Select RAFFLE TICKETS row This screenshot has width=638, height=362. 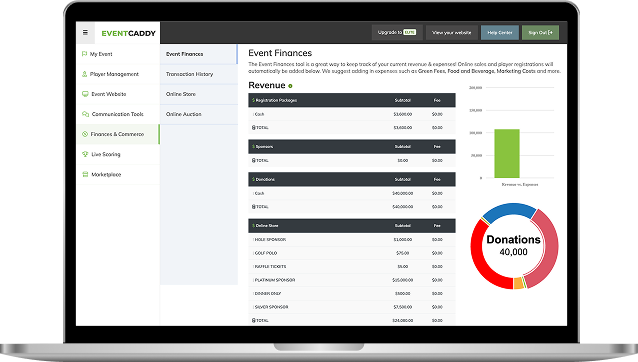click(352, 266)
